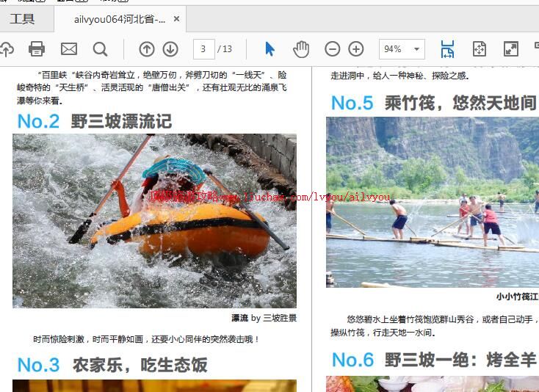
Task: Go to the previous page arrow
Action: (147, 49)
